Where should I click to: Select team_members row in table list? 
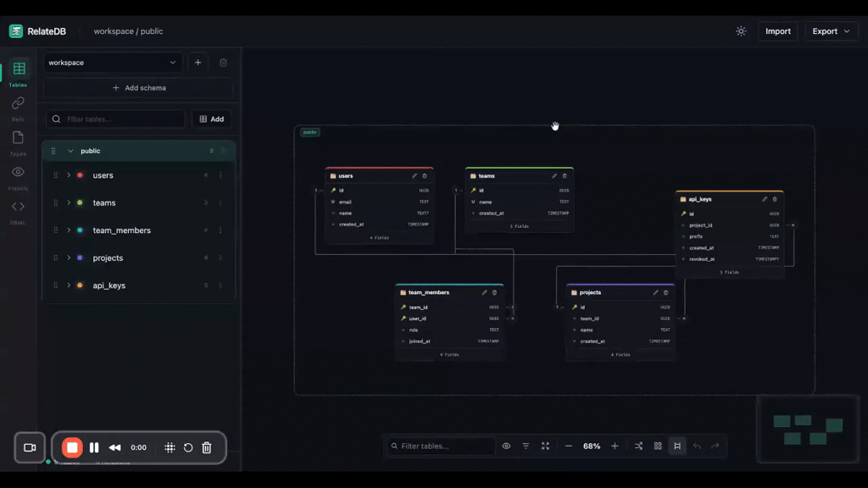[x=138, y=230]
